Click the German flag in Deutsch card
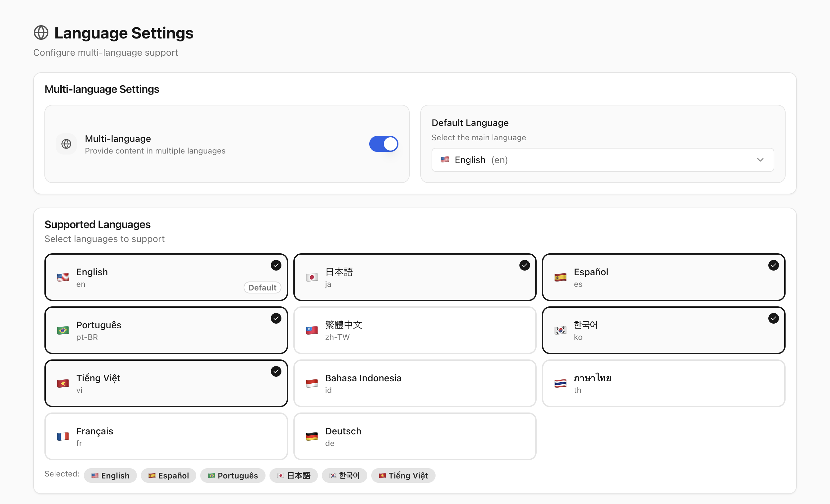Viewport: 830px width, 504px height. [312, 436]
